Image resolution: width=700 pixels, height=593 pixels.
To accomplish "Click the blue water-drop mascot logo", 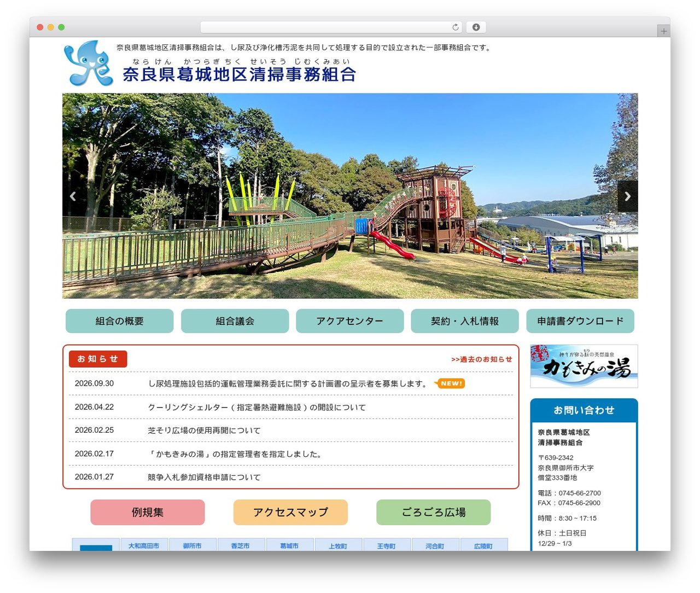I will (89, 63).
